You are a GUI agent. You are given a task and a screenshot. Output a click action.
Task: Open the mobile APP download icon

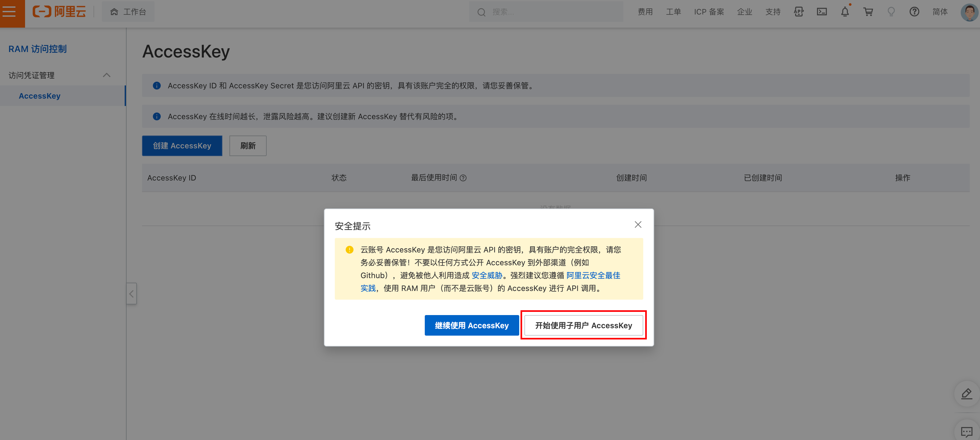click(798, 12)
